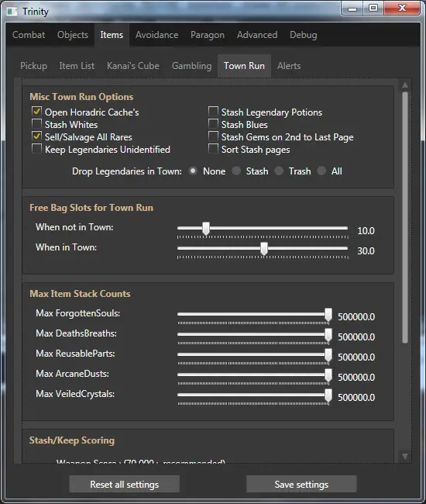
Task: Click the Drop Legendaries in Town label
Action: 127,171
